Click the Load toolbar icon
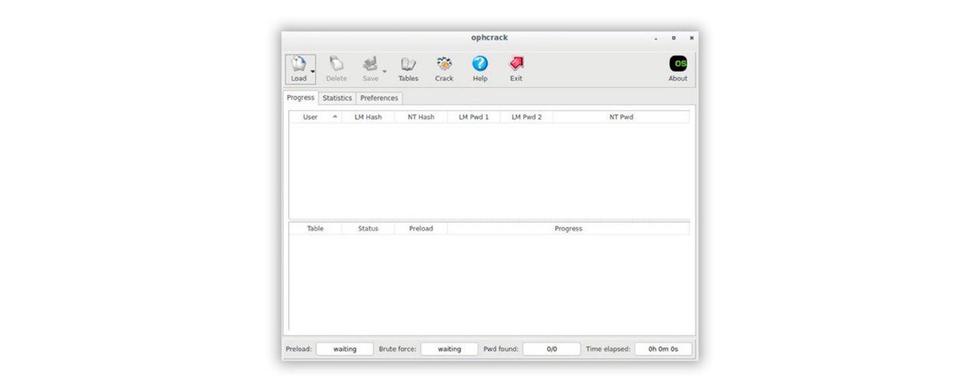 coord(299,69)
